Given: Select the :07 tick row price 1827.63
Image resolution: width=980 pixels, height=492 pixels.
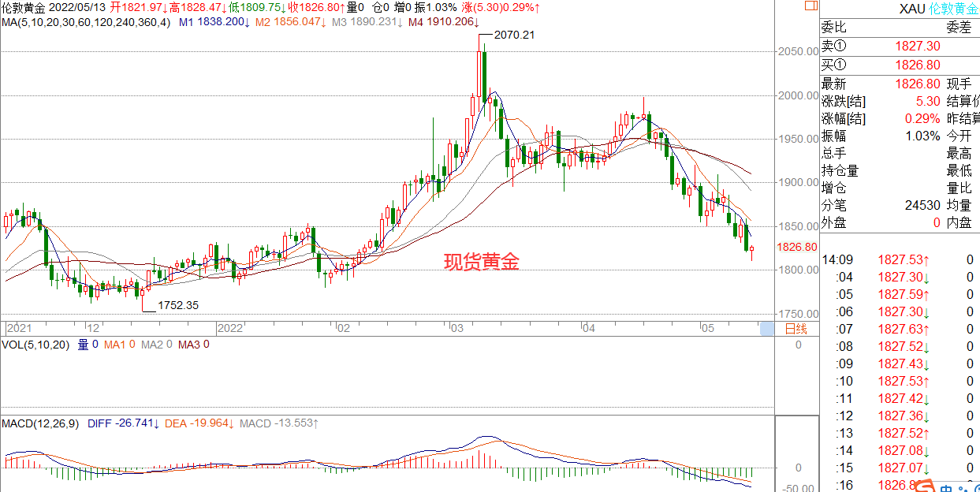Looking at the screenshot, I should tap(904, 329).
